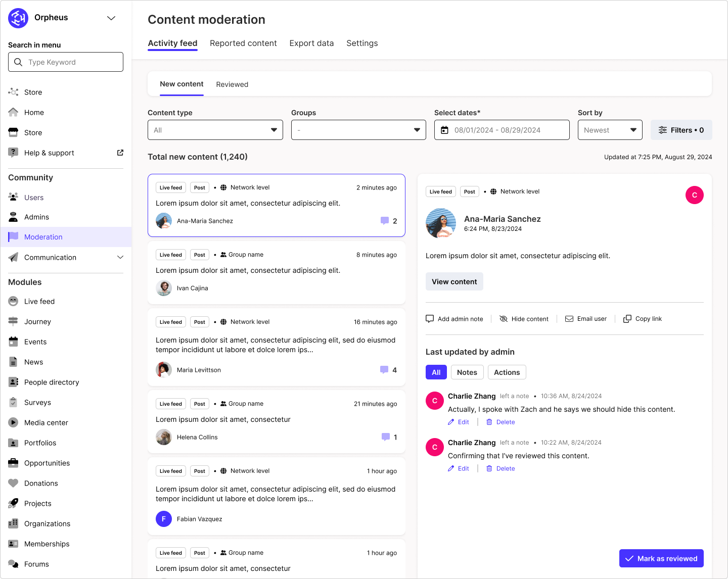Select the Moderation flag icon
This screenshot has height=579, width=728.
click(13, 236)
